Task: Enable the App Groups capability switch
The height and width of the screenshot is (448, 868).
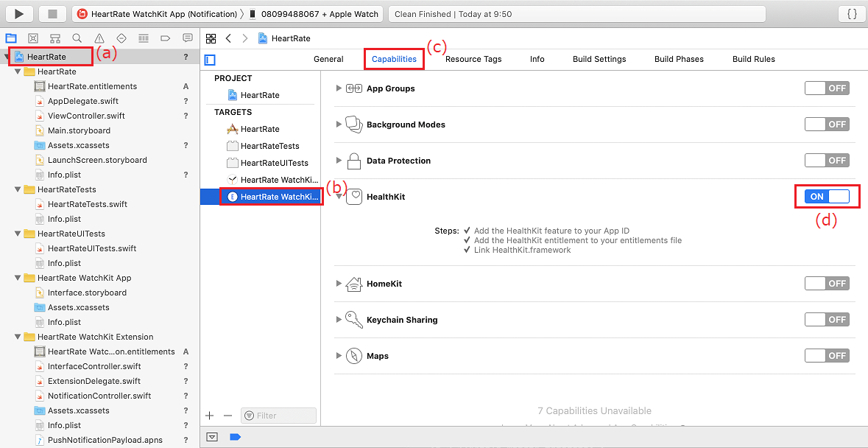Action: coord(827,88)
